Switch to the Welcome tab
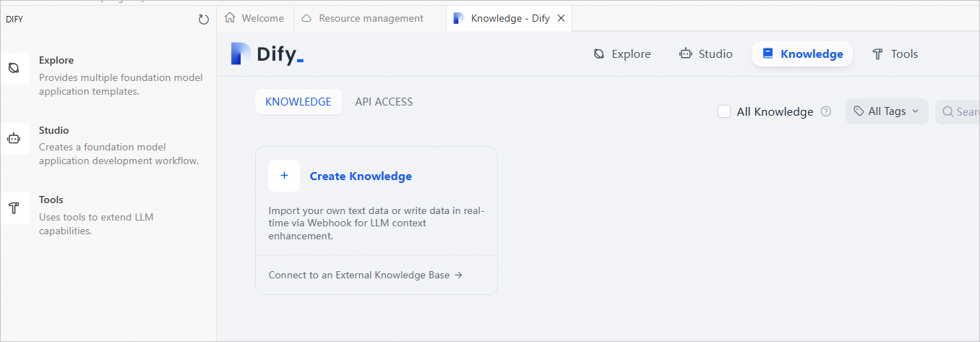Screen dimensions: 980x342 (255, 18)
